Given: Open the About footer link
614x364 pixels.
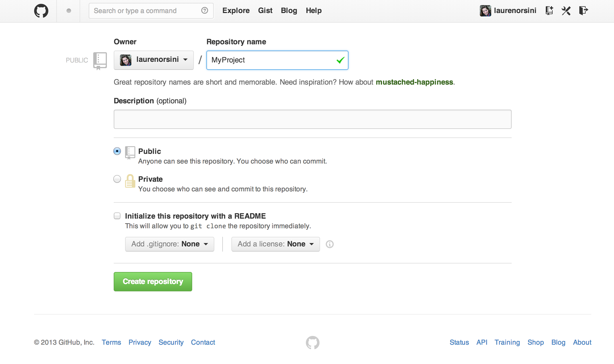Looking at the screenshot, I should (582, 342).
